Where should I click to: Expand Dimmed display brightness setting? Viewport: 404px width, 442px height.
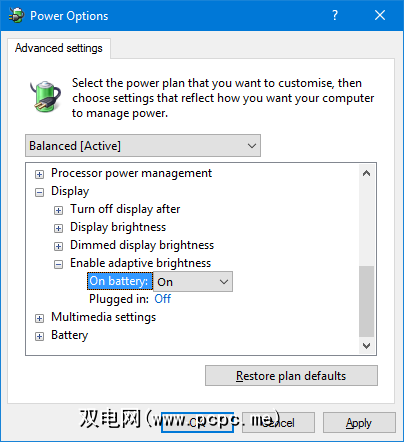point(58,246)
